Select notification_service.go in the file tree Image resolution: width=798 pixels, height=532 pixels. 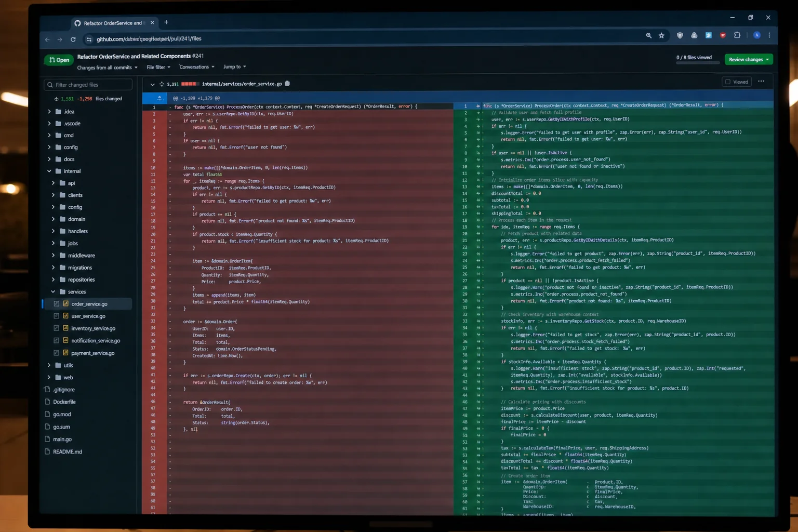(96, 341)
